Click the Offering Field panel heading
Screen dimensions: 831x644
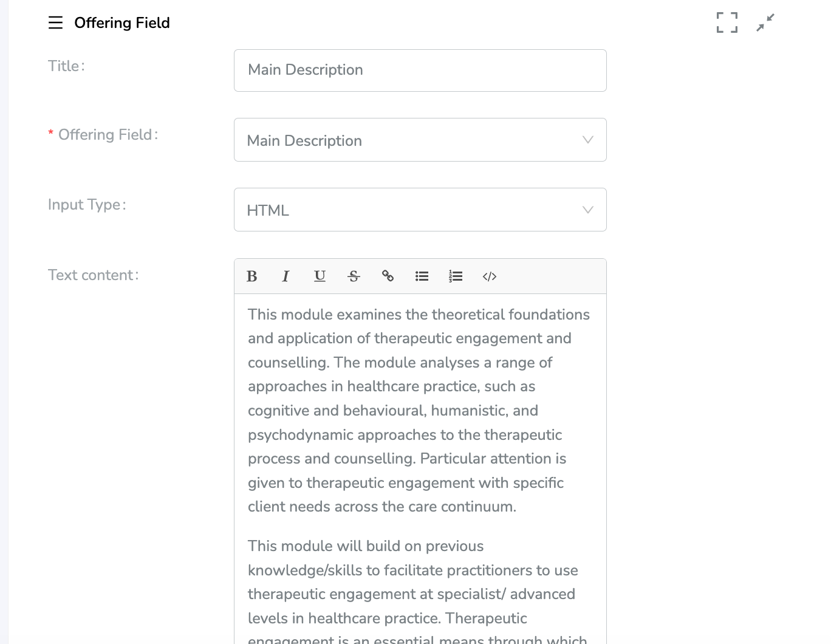coord(122,23)
